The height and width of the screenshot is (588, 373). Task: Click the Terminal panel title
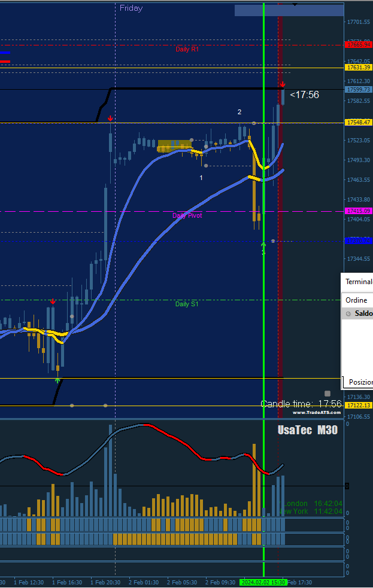tap(359, 282)
